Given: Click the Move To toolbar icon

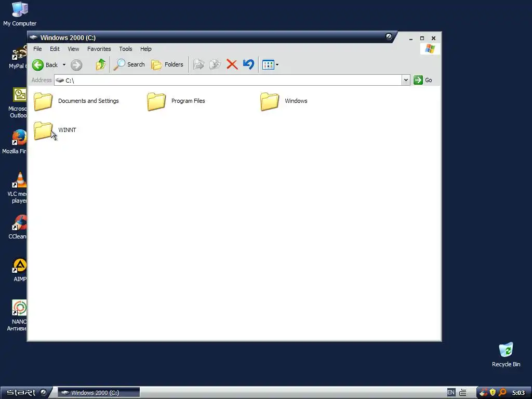Looking at the screenshot, I should 198,64.
